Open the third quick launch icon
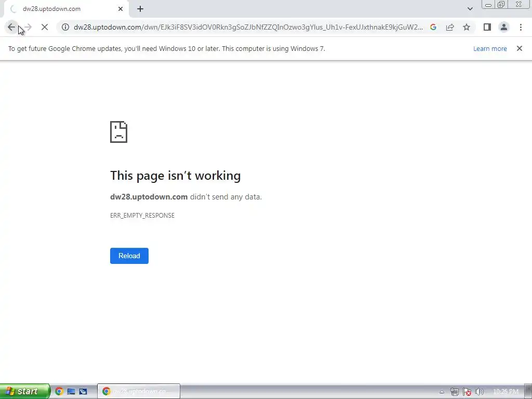 coord(83,391)
